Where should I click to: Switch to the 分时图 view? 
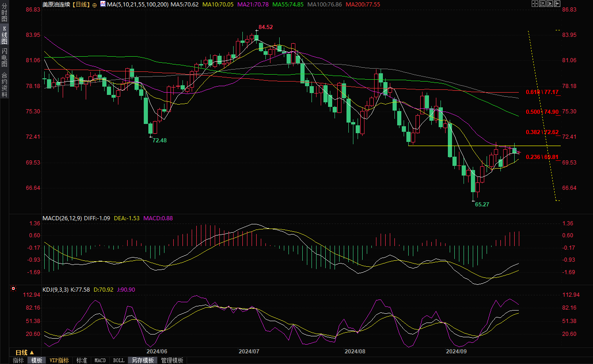tap(4, 13)
